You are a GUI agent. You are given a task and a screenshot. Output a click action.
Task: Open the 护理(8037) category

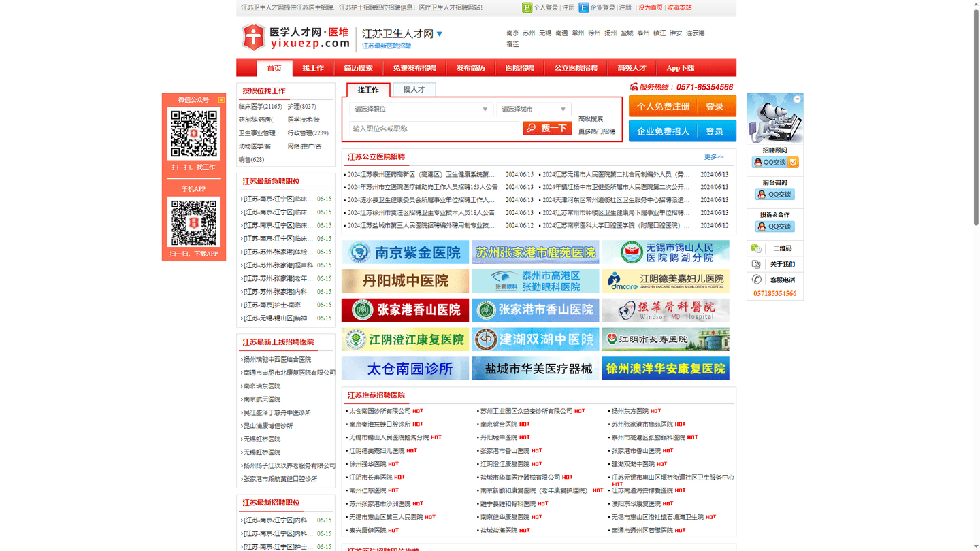tap(302, 107)
